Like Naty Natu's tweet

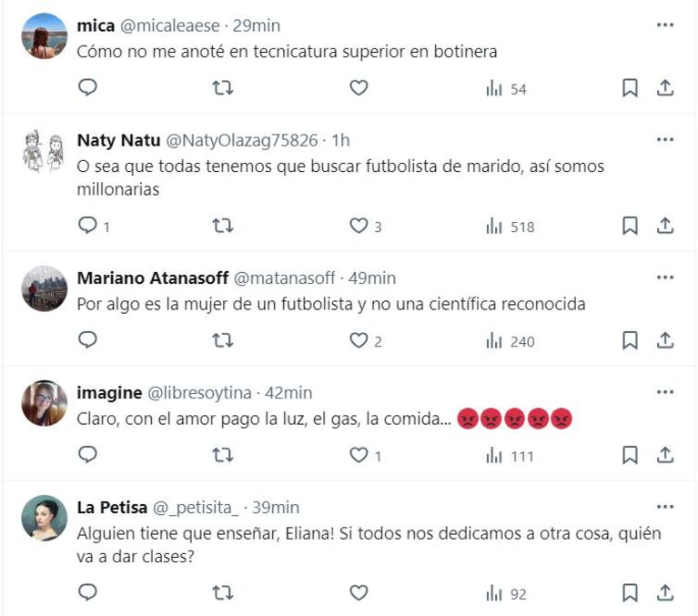[x=359, y=226]
